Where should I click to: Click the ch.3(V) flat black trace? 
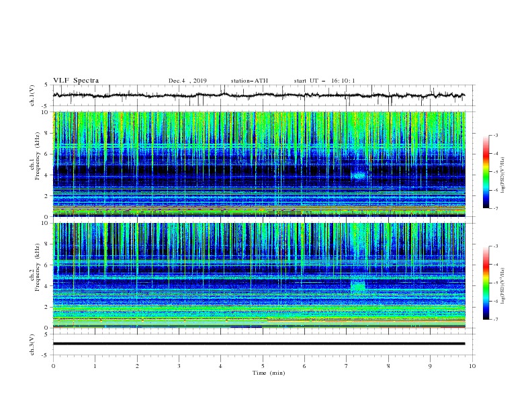259,344
